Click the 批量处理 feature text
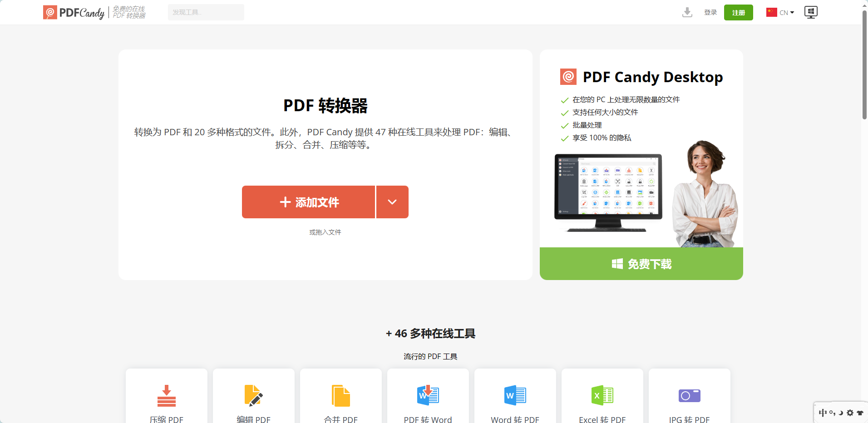Viewport: 868px width, 423px height. 587,125
